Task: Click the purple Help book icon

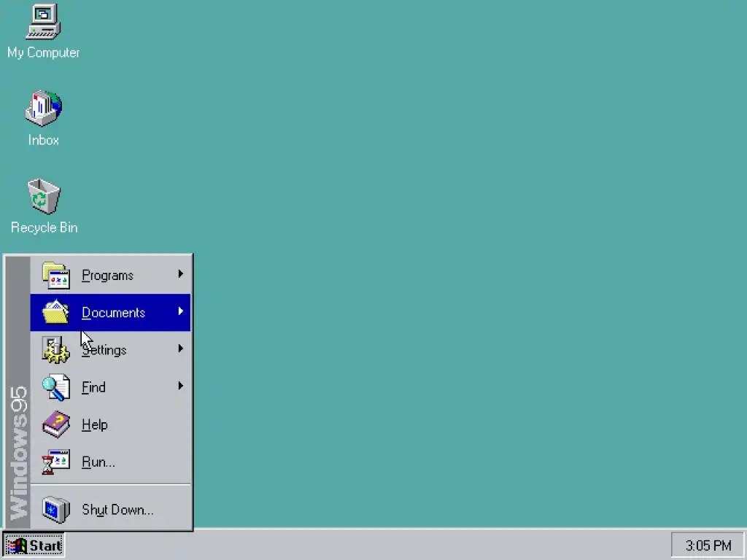Action: coord(55,424)
